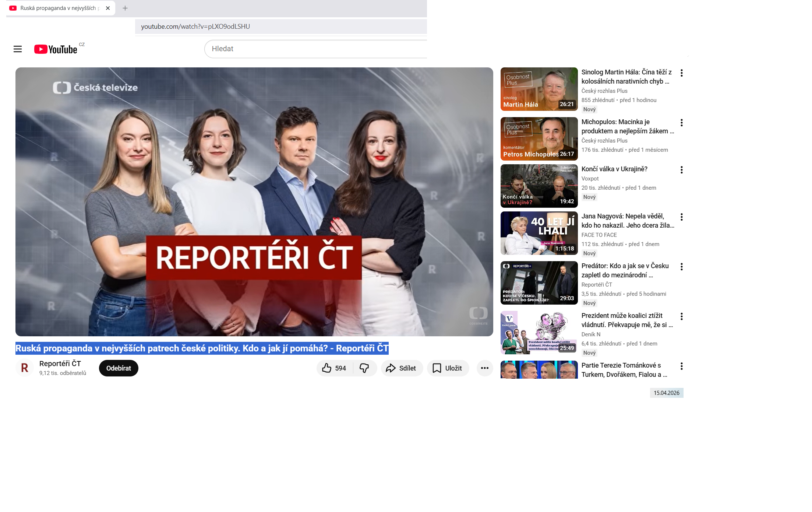Open options menu for Sinolog Martin Hála video
This screenshot has width=812, height=512.
point(681,73)
